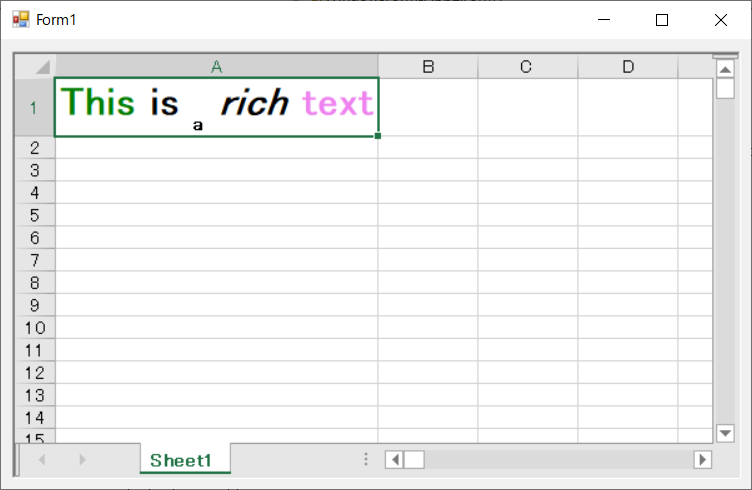Select column B header
This screenshot has width=752, height=490.
coord(428,67)
